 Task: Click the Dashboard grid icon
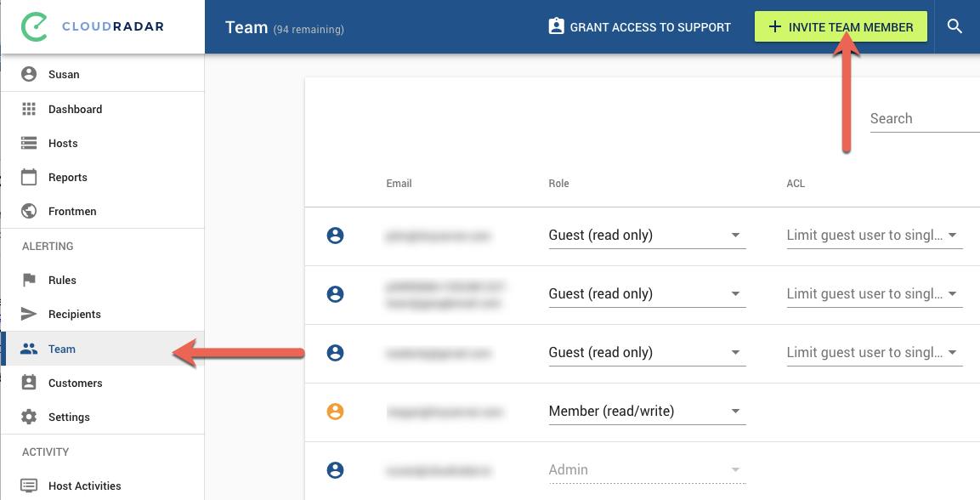coord(29,109)
